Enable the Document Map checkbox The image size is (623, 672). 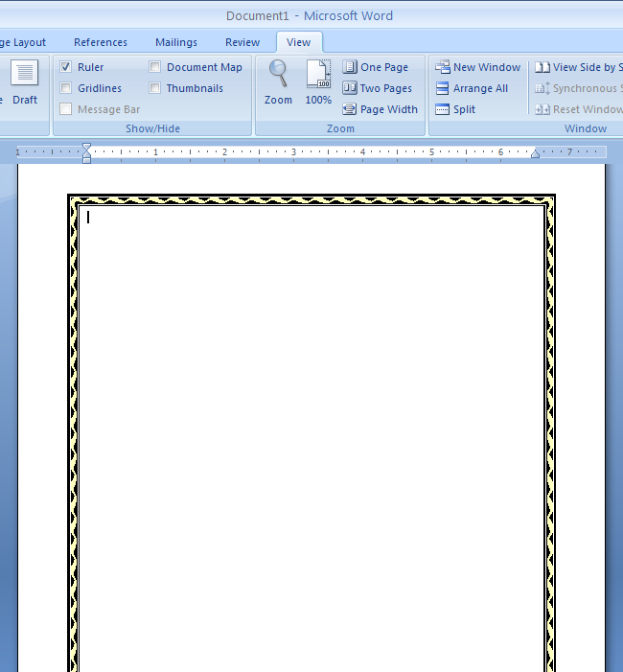[154, 66]
